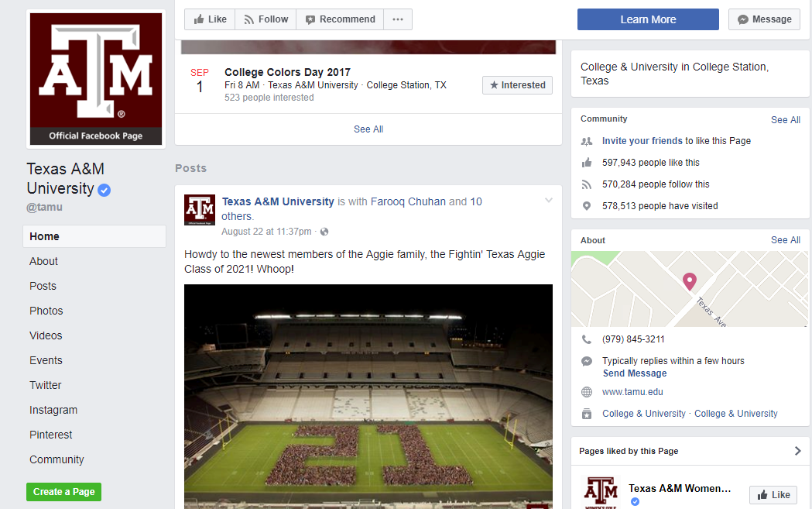Open the Photos section from the sidebar

[x=46, y=310]
